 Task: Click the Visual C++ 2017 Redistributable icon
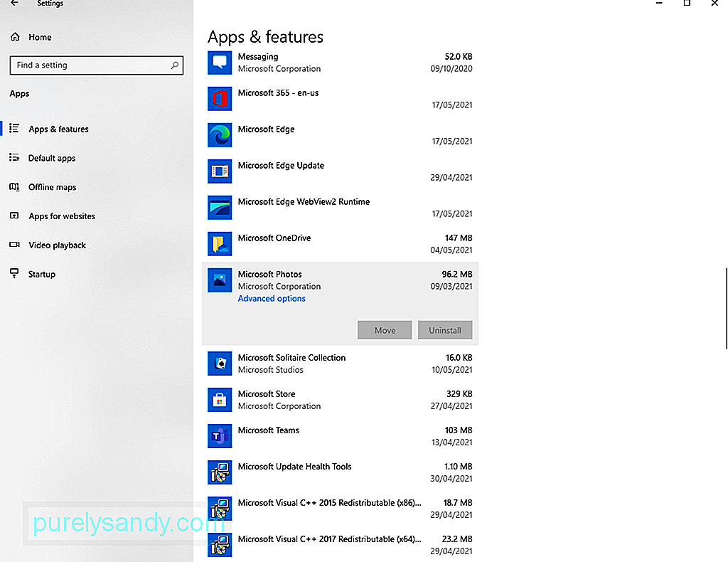coord(220,544)
